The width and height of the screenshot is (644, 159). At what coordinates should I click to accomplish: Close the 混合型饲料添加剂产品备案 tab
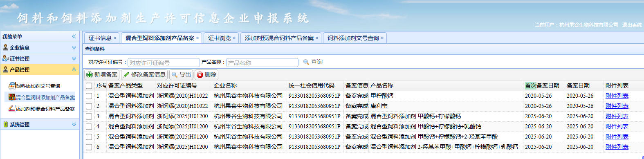point(197,38)
